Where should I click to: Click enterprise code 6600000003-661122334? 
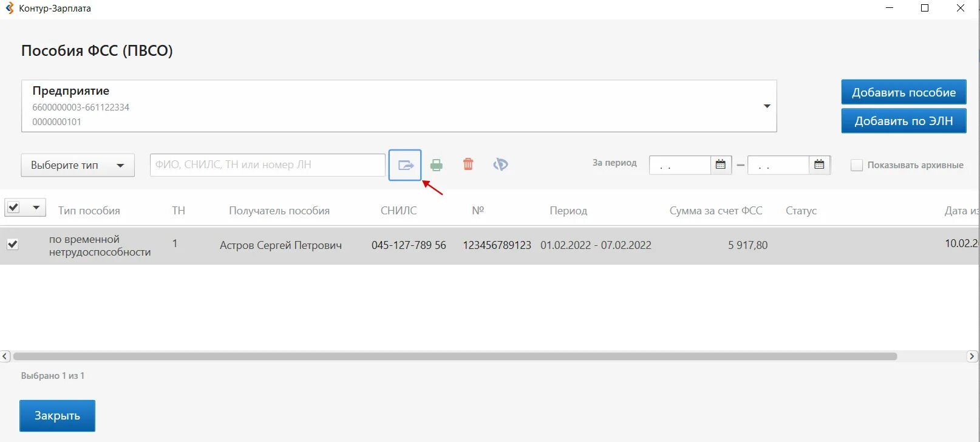click(x=81, y=107)
